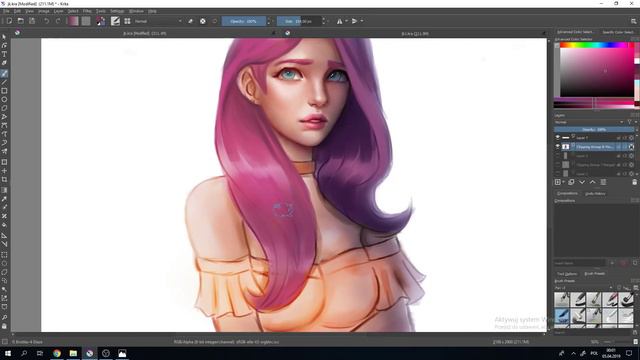Screen dimensions: 640x360
Task: Select the Transform tool
Action: [4, 162]
